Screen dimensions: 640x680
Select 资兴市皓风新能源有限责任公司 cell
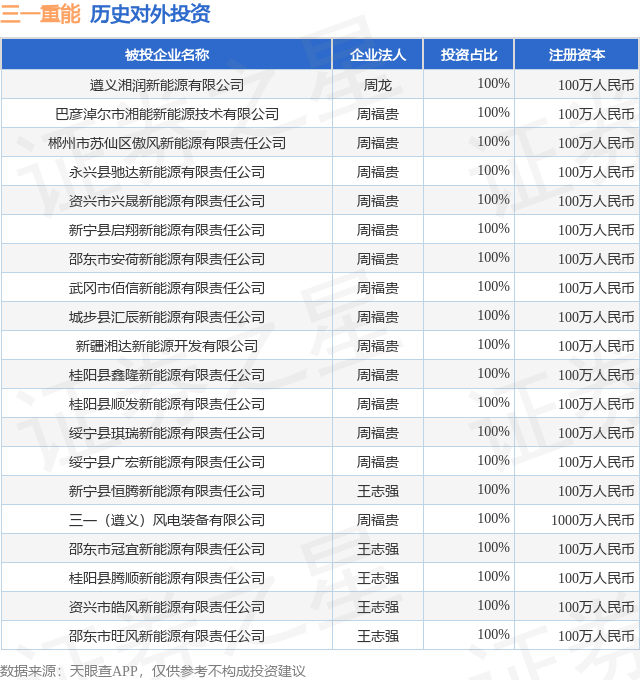[x=167, y=608]
